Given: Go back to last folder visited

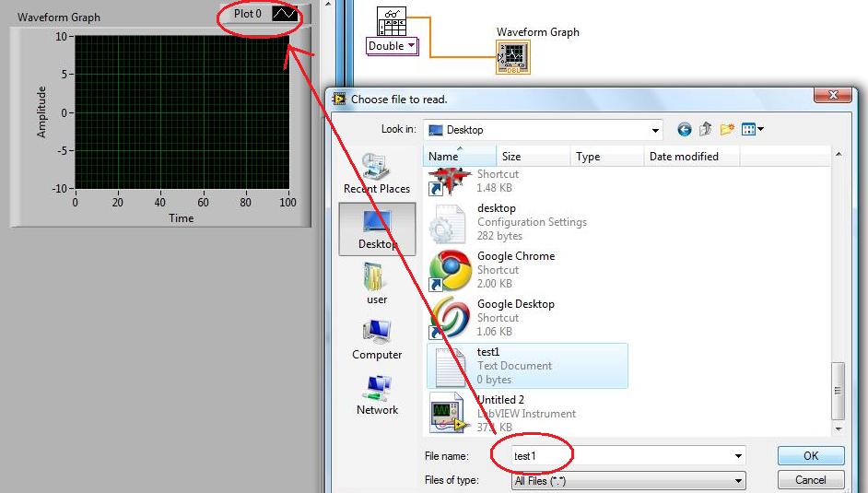Looking at the screenshot, I should 685,130.
